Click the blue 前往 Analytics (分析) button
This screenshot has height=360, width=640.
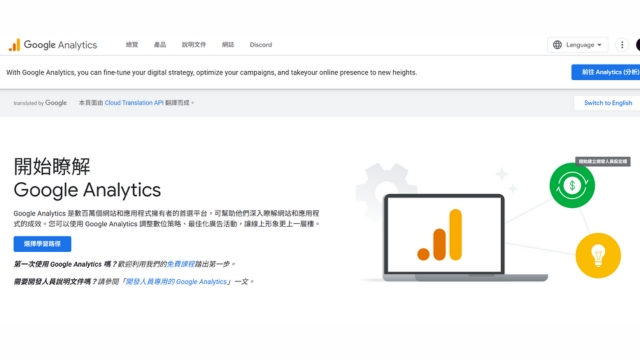(606, 72)
